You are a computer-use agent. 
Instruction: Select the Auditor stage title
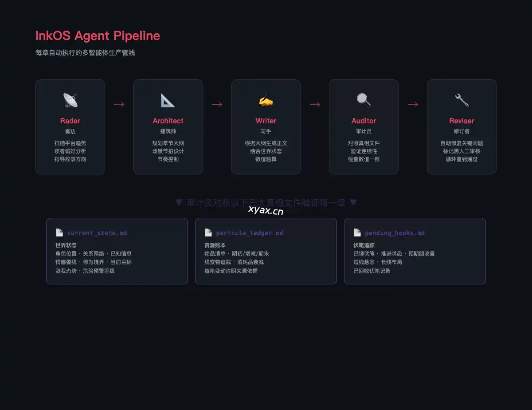point(364,121)
